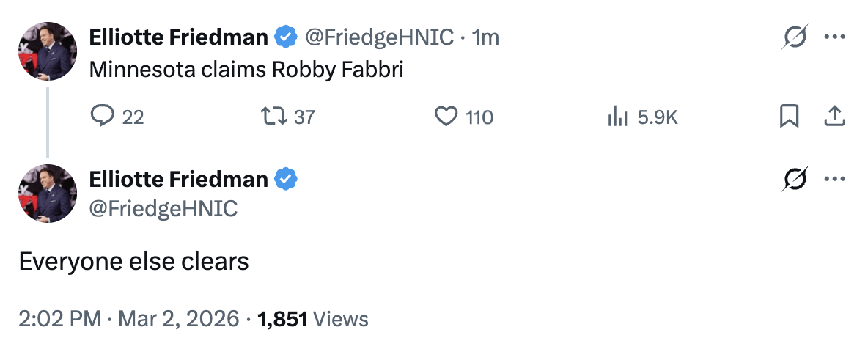Like the Minnesota claims Robby Fabbri tweet
This screenshot has height=349, width=868.
pos(446,117)
